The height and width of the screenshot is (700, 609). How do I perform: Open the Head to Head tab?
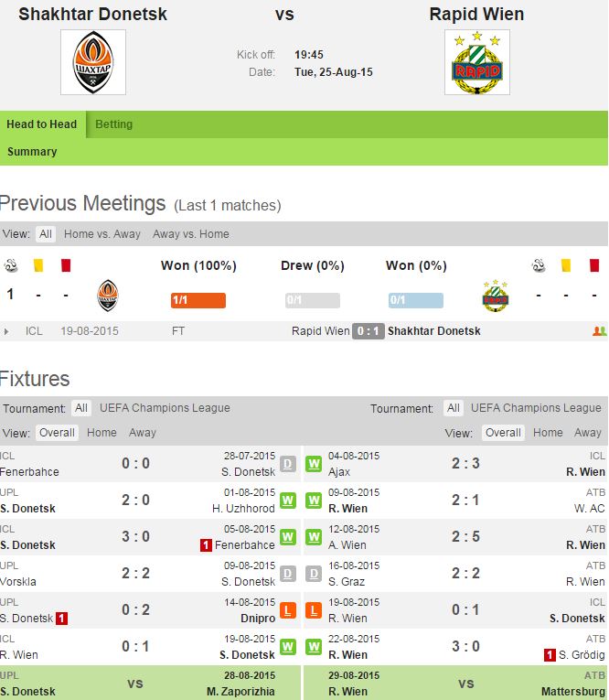click(42, 124)
